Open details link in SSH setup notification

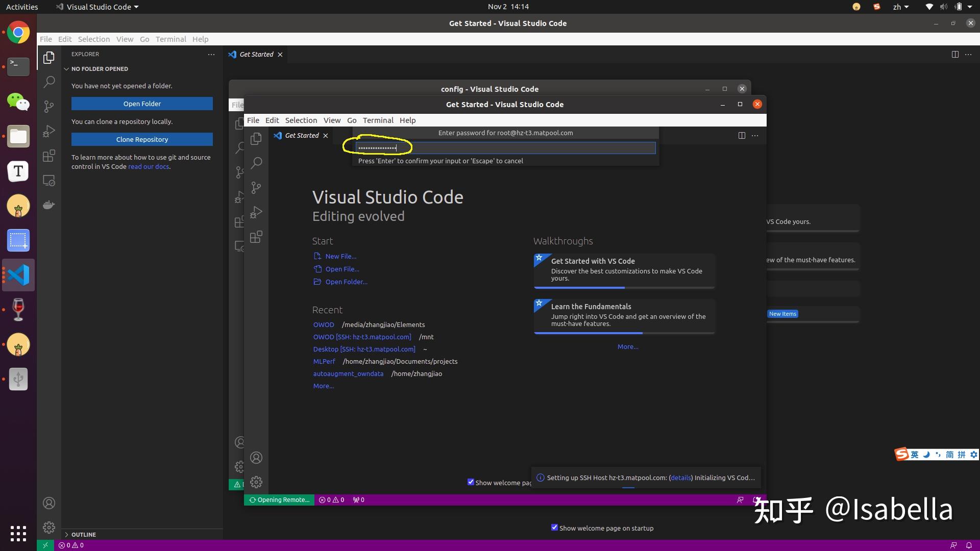(681, 478)
